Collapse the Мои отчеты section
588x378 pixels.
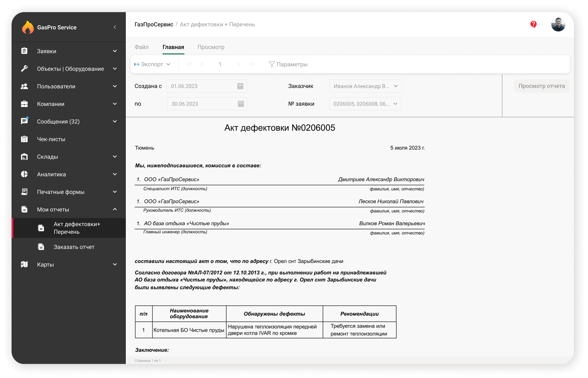click(x=115, y=209)
